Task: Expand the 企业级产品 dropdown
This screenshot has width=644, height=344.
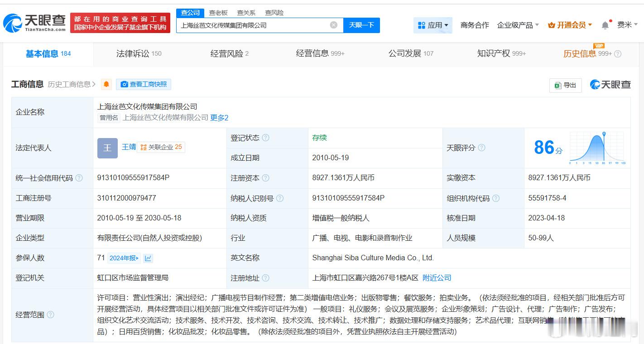Action: pos(518,25)
